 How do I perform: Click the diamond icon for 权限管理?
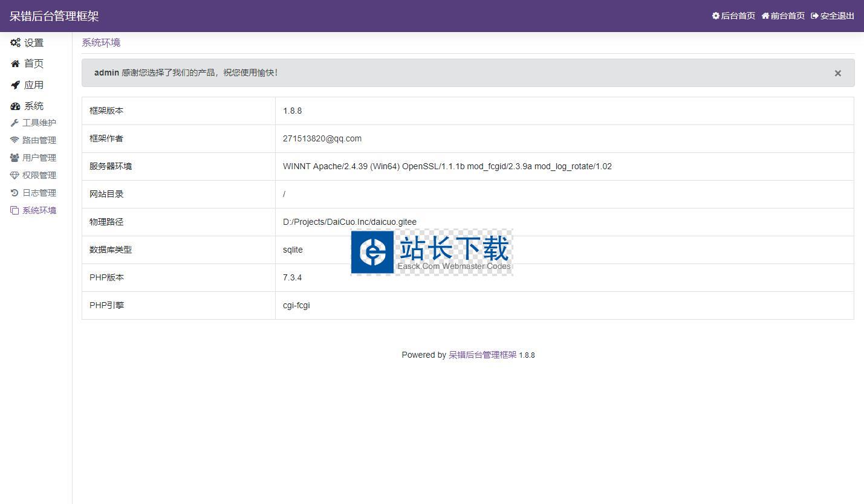[x=15, y=175]
